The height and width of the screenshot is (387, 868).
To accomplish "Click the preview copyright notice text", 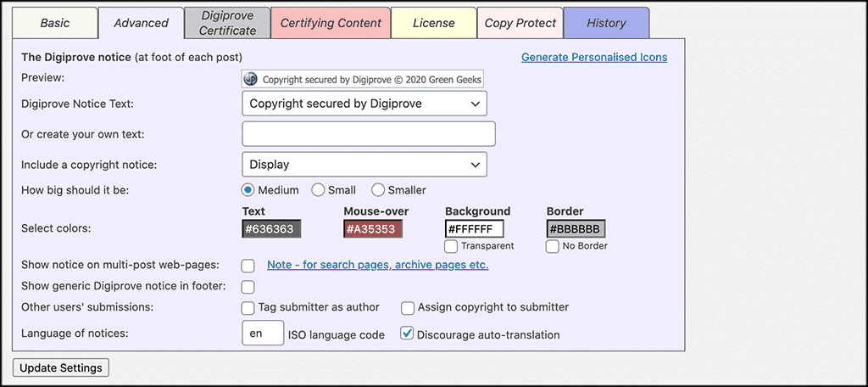I will (372, 79).
